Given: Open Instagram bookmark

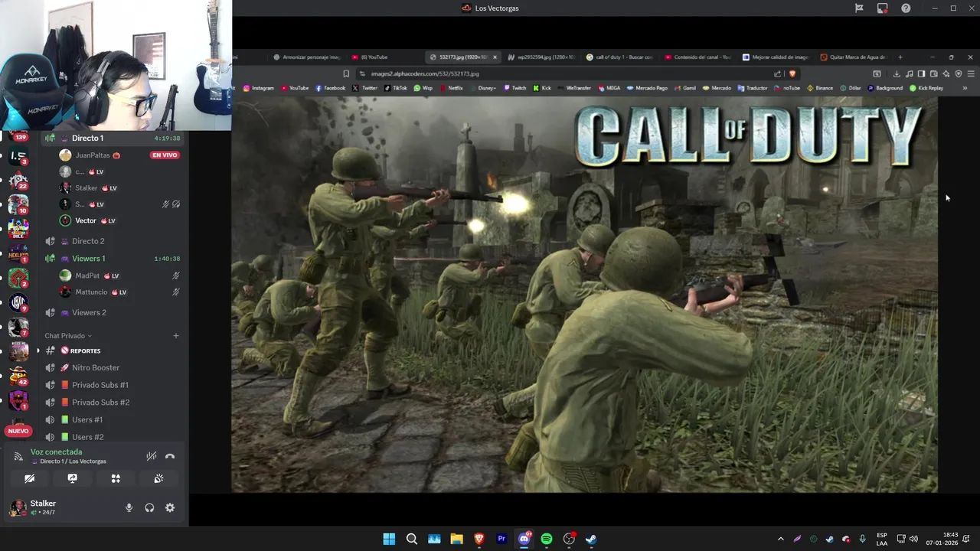Looking at the screenshot, I should 258,88.
